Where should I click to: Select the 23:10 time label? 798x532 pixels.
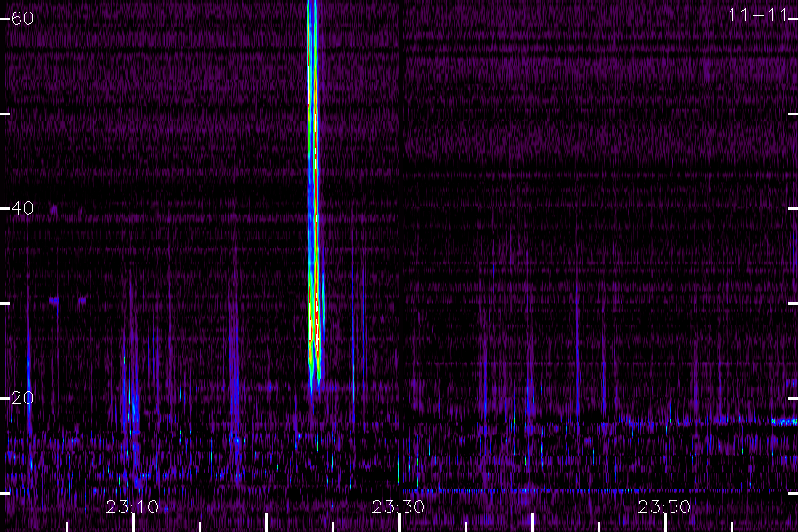132,507
